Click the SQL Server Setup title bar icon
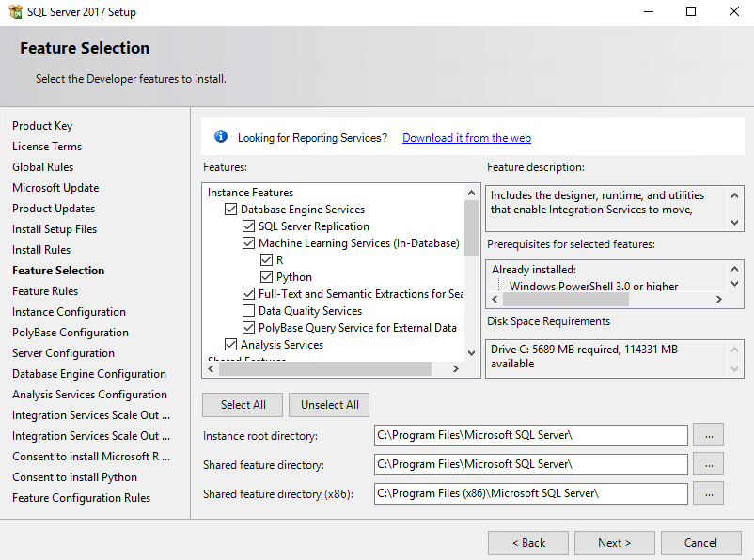 tap(15, 11)
